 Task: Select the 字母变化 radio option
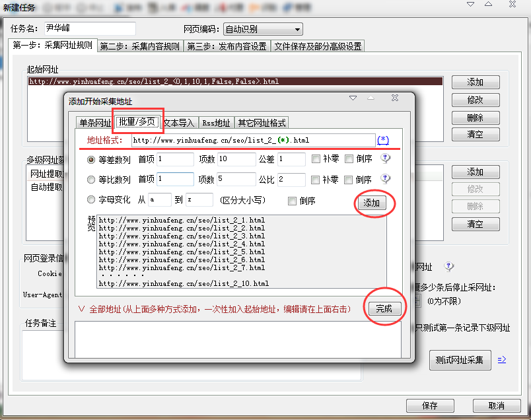[91, 200]
